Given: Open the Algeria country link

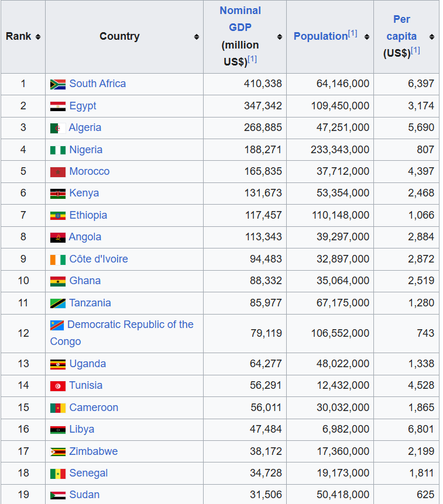Looking at the screenshot, I should click(85, 127).
